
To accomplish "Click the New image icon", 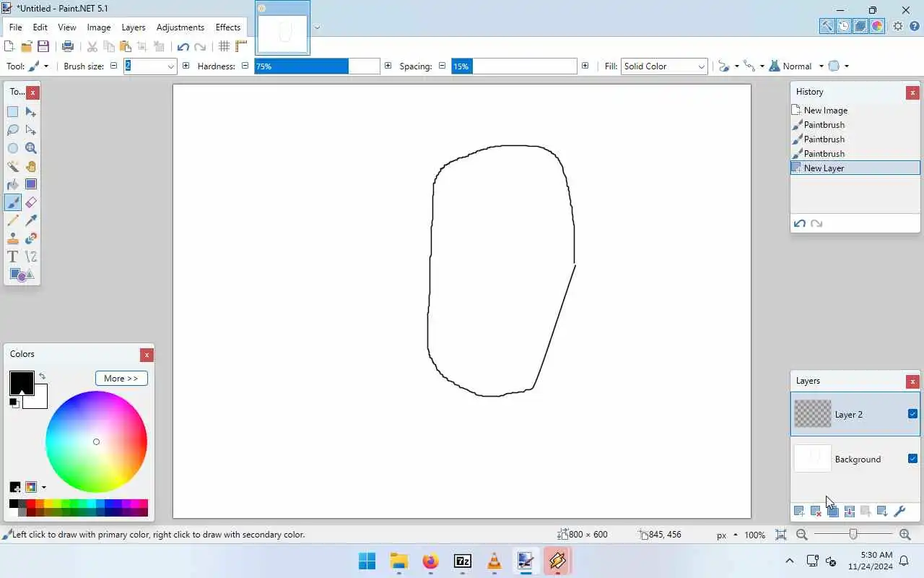I will (x=9, y=46).
